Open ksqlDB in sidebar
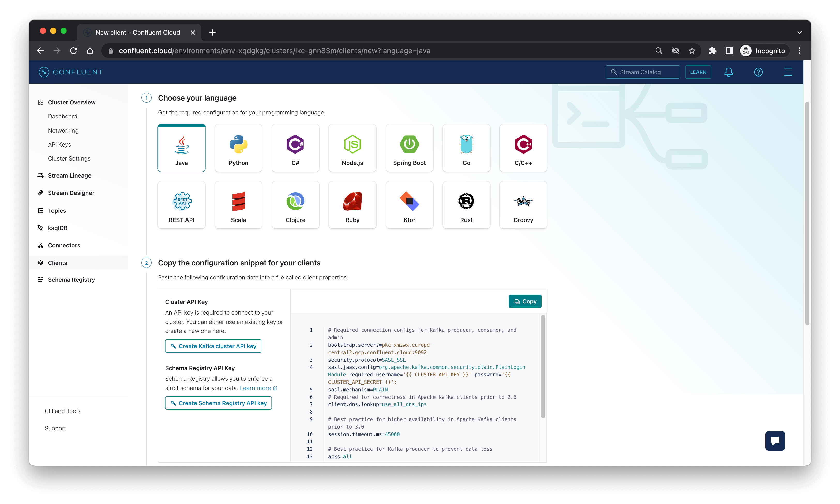The width and height of the screenshot is (840, 504). click(x=57, y=228)
